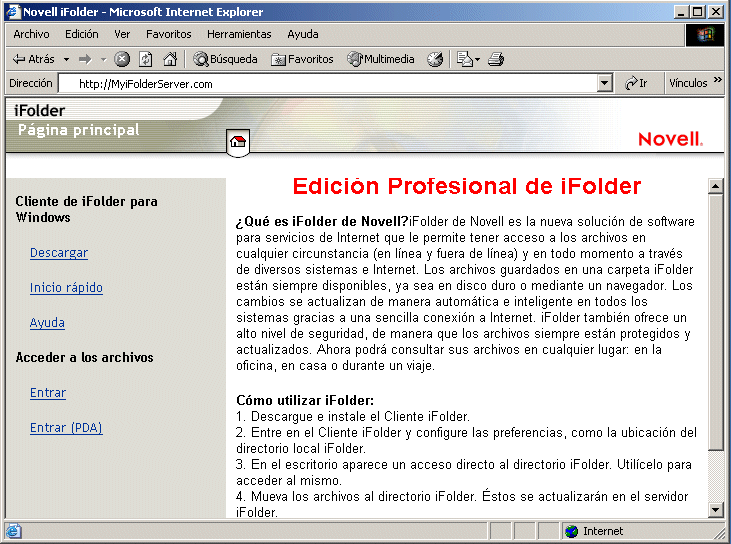Follow the Entrar (PDA) link
731x544 pixels.
click(x=66, y=427)
